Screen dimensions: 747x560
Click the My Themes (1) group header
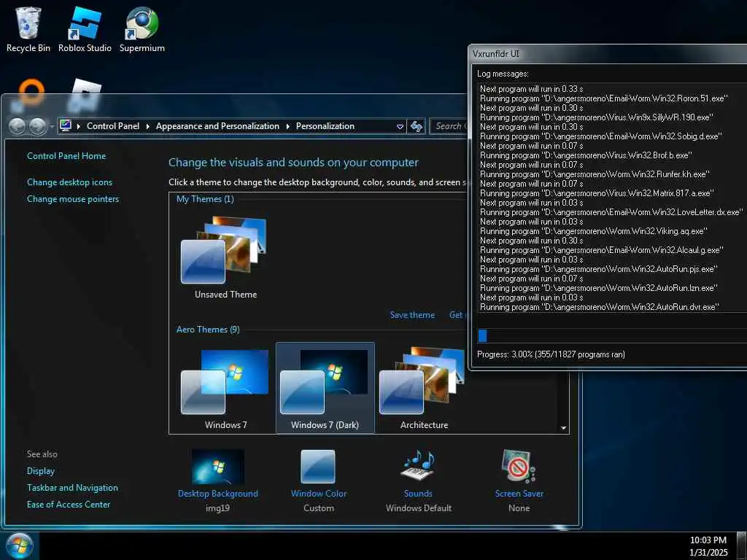pos(205,199)
